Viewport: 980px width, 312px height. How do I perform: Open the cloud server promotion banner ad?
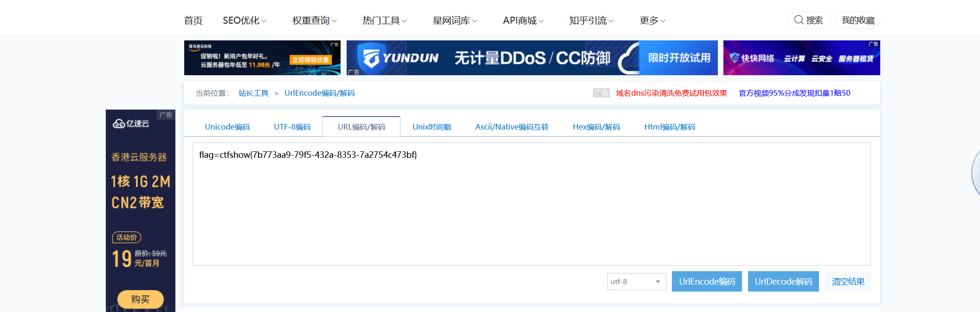pyautogui.click(x=262, y=58)
